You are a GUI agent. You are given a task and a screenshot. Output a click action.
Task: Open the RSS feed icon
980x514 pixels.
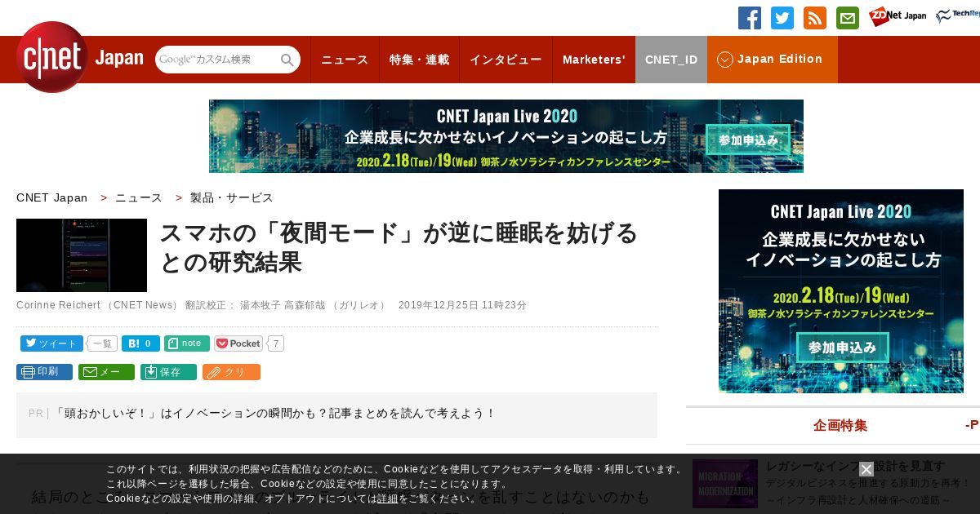pos(815,18)
